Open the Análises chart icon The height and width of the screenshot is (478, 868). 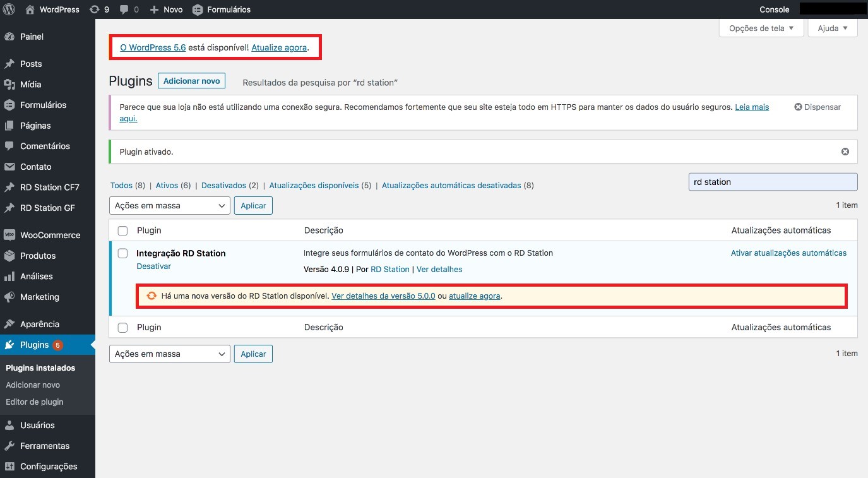pos(9,276)
